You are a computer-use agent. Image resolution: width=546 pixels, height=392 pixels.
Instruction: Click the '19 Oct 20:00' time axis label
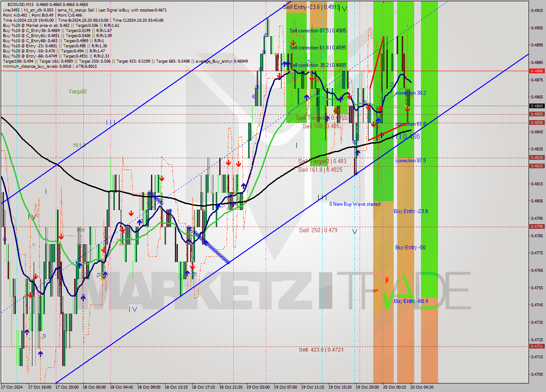[x=367, y=387]
